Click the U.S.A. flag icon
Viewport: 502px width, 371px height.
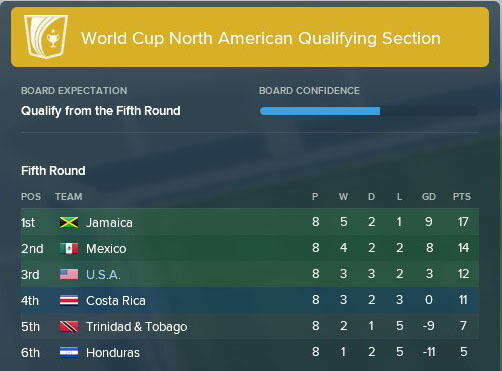pyautogui.click(x=69, y=274)
